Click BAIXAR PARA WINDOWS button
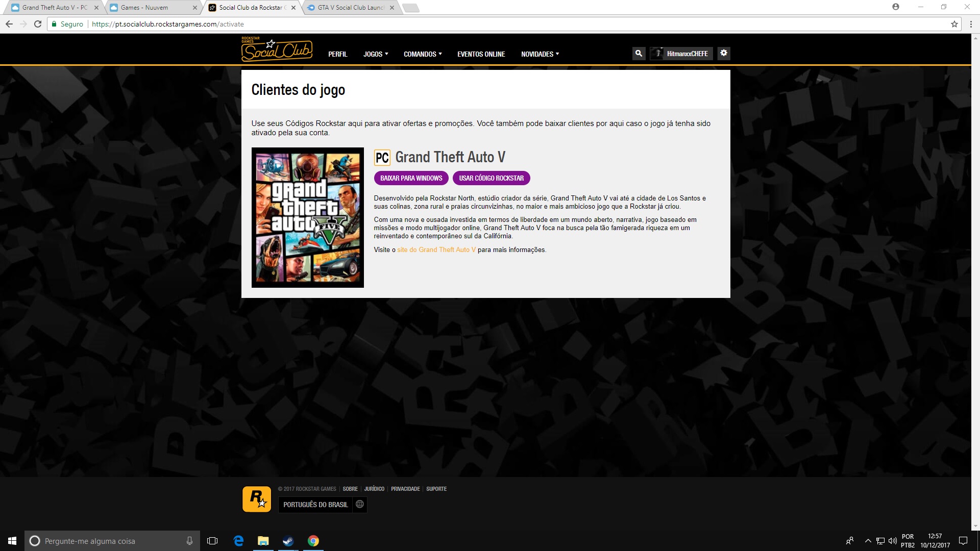Image resolution: width=980 pixels, height=551 pixels. coord(411,178)
